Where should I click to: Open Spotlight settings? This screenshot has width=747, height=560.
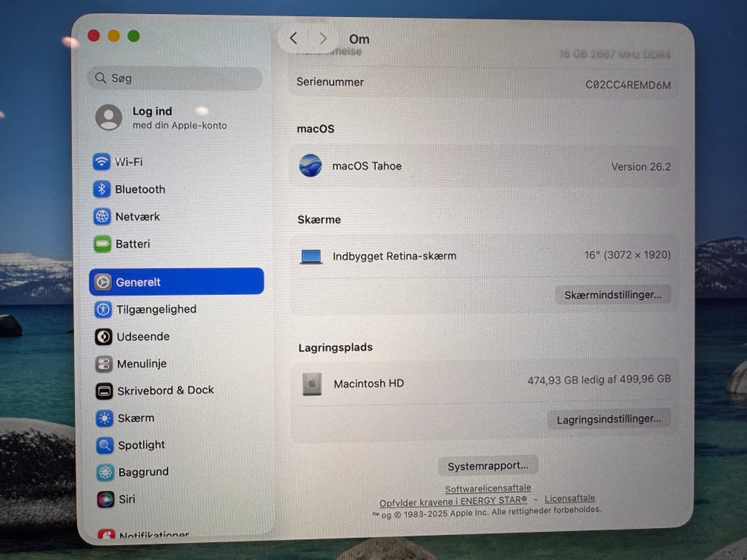coord(177,445)
